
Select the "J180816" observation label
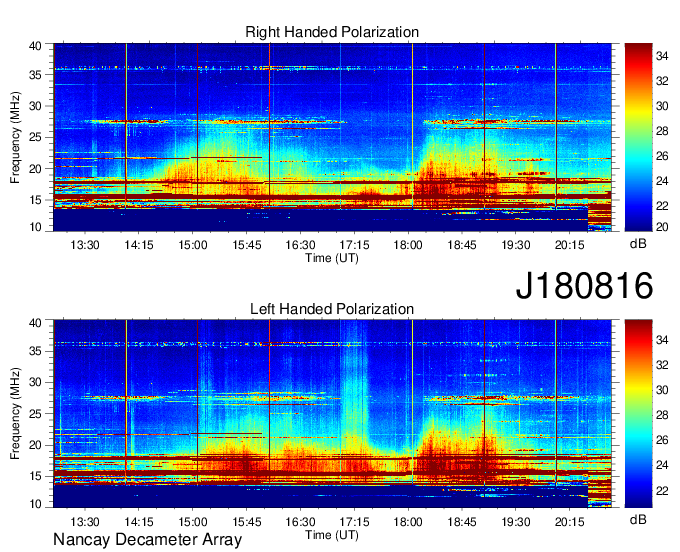pyautogui.click(x=584, y=286)
